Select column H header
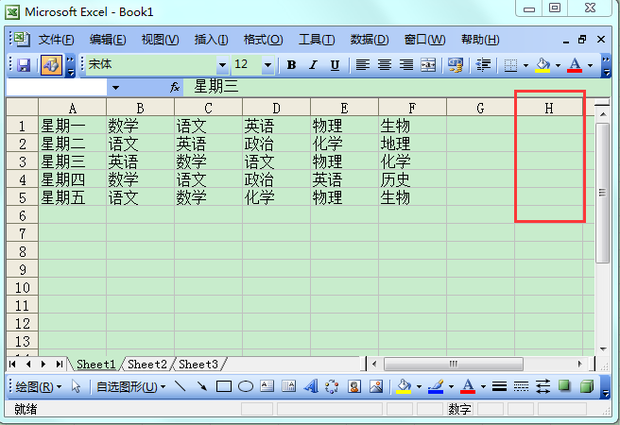The image size is (620, 425). click(548, 108)
